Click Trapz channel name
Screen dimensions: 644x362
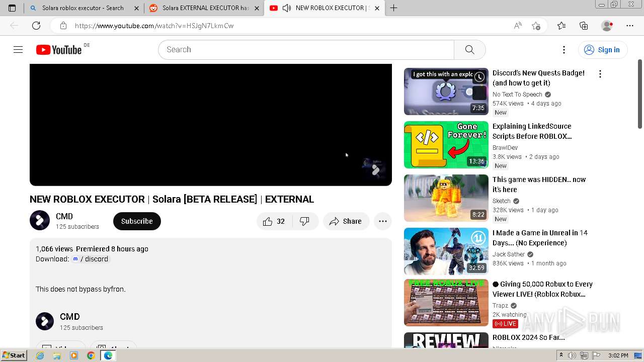[500, 306]
